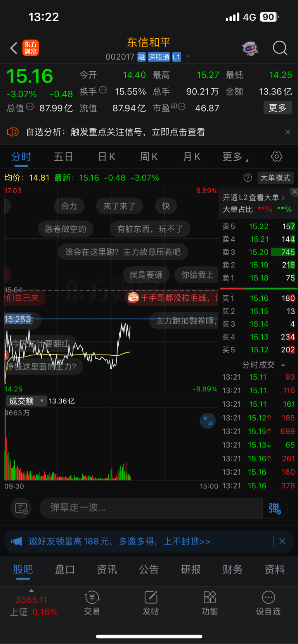
Task: Collapse the 分时成交 section arrow
Action: [283, 365]
